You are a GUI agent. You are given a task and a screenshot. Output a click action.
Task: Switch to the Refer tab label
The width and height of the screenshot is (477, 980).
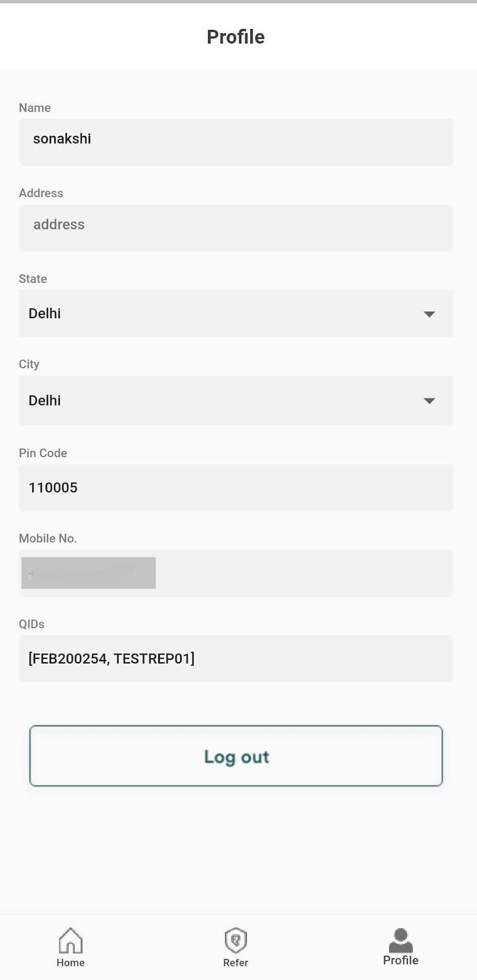click(236, 963)
